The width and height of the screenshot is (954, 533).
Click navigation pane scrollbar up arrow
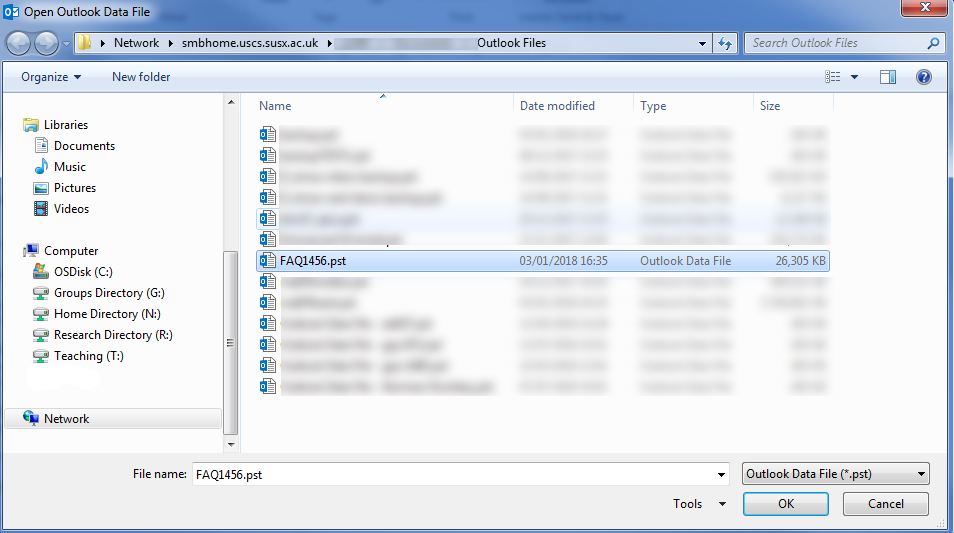point(231,102)
